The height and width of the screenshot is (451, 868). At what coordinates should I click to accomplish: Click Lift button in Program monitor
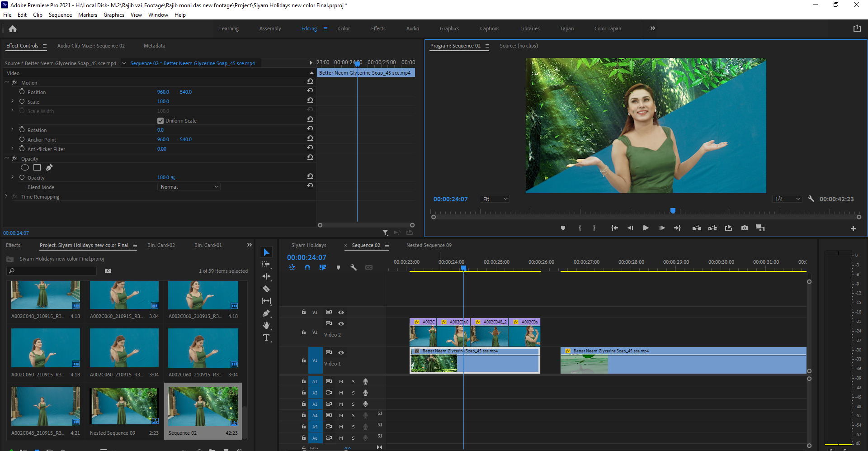pyautogui.click(x=697, y=228)
